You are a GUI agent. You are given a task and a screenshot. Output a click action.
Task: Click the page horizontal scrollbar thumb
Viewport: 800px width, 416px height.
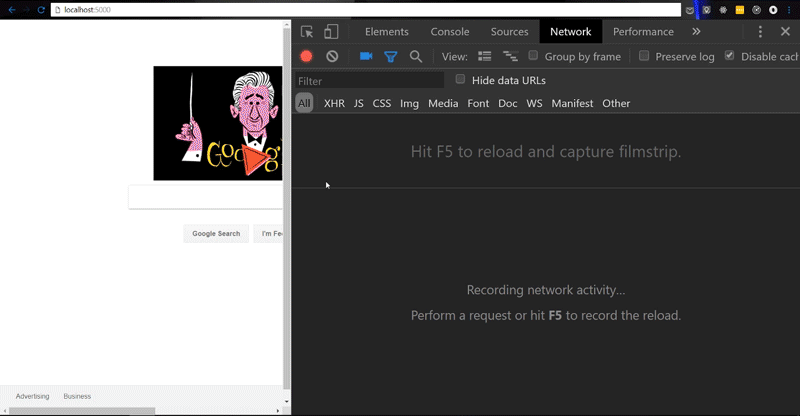(x=82, y=411)
